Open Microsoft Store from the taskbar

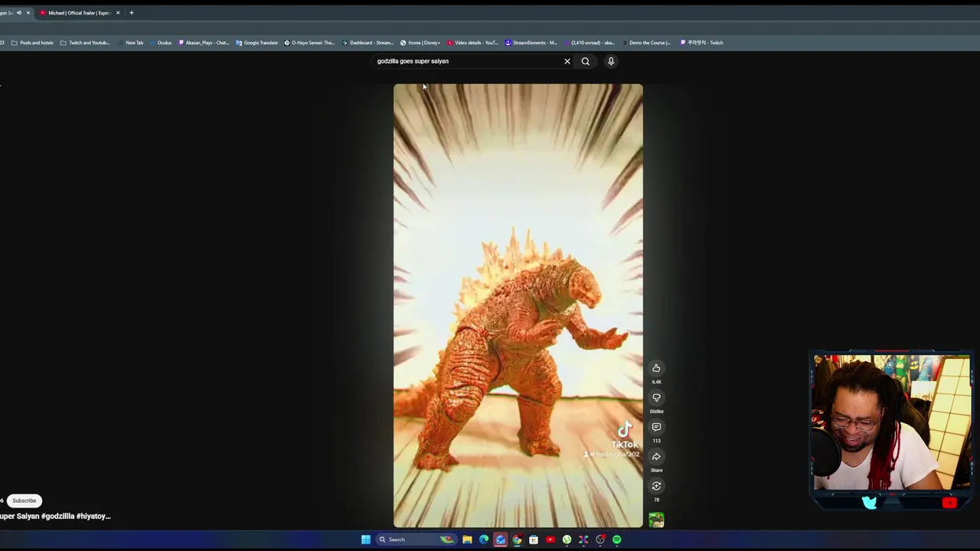click(x=534, y=540)
